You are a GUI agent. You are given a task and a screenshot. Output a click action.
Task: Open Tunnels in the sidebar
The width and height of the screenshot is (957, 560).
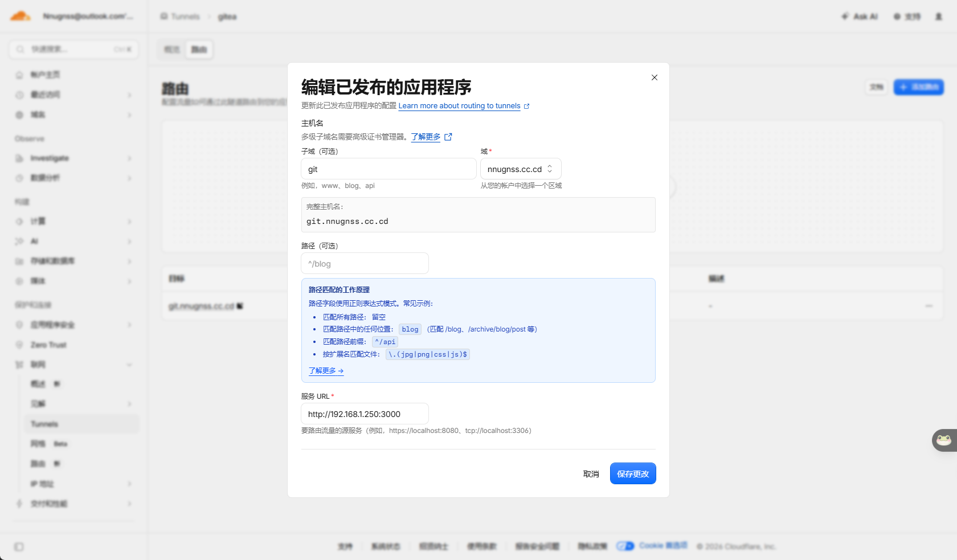(x=81, y=424)
